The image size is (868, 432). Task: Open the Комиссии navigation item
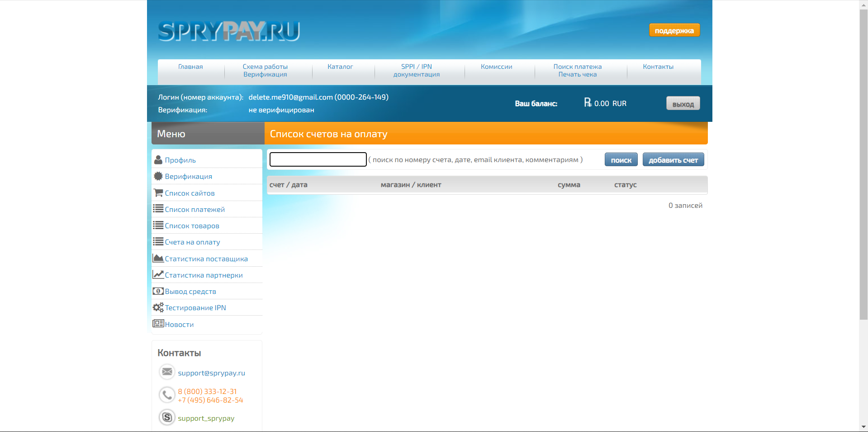(497, 67)
